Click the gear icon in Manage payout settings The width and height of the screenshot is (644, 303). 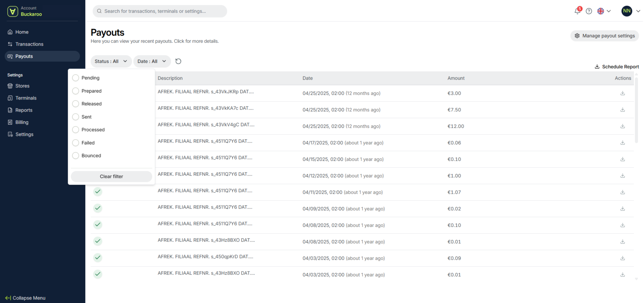(577, 36)
